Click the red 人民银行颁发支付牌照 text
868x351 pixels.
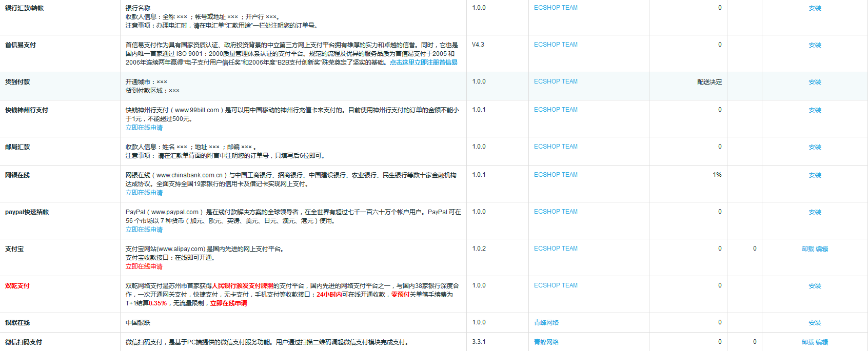(243, 286)
